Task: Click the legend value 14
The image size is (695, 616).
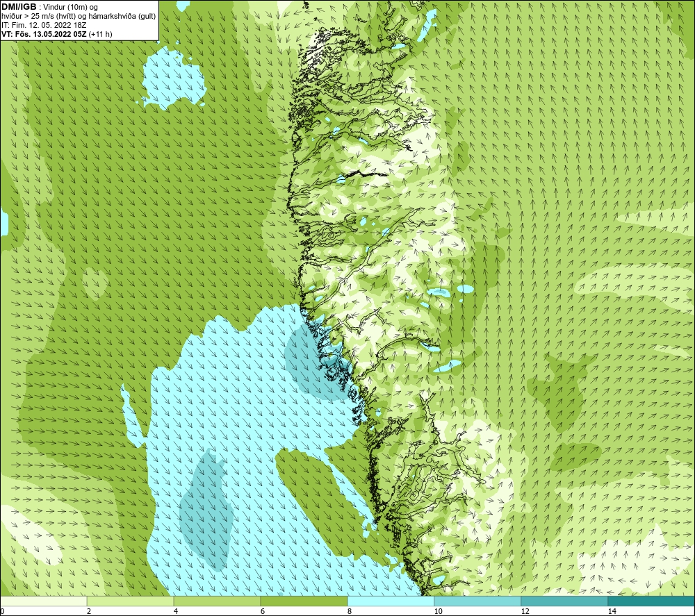Action: click(x=612, y=612)
